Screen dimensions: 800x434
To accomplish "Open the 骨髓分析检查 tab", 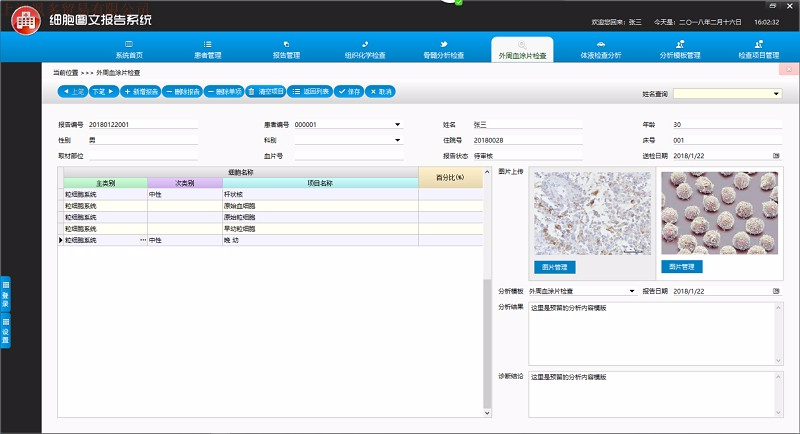I will tap(444, 49).
